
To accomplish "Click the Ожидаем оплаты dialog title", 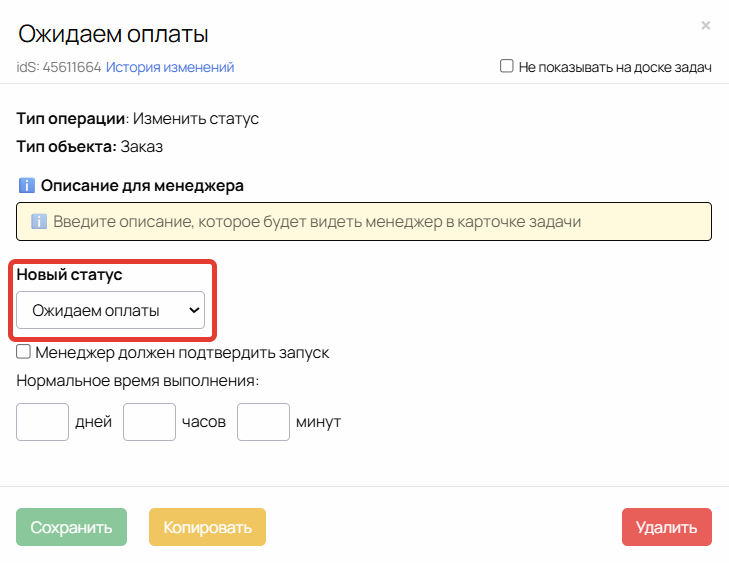I will click(113, 34).
